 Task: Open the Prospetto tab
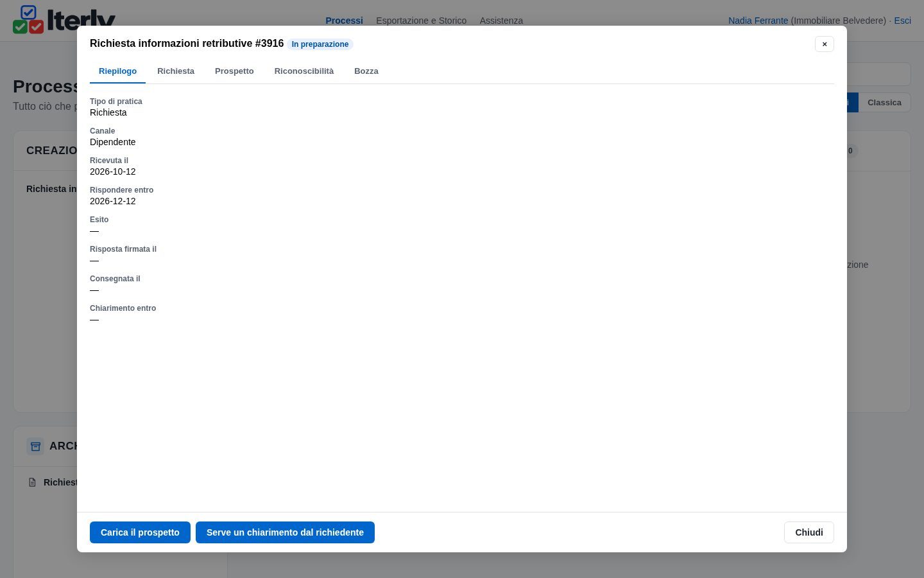coord(234,71)
